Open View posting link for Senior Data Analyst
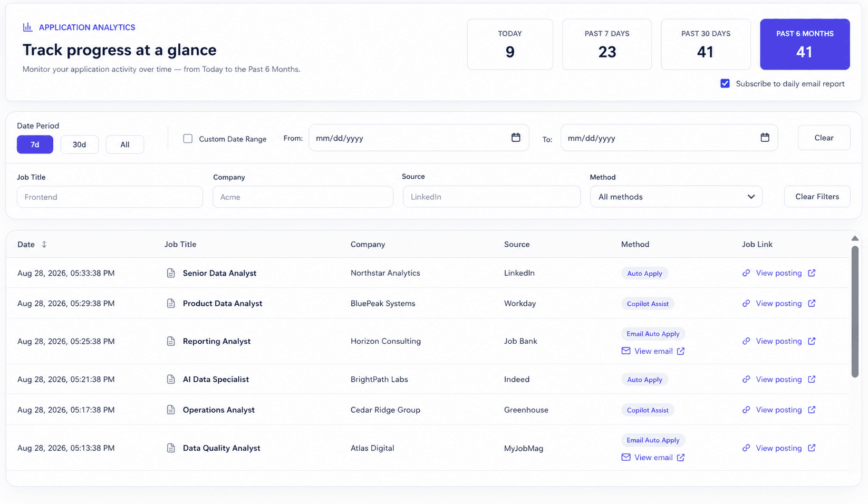 click(x=778, y=273)
